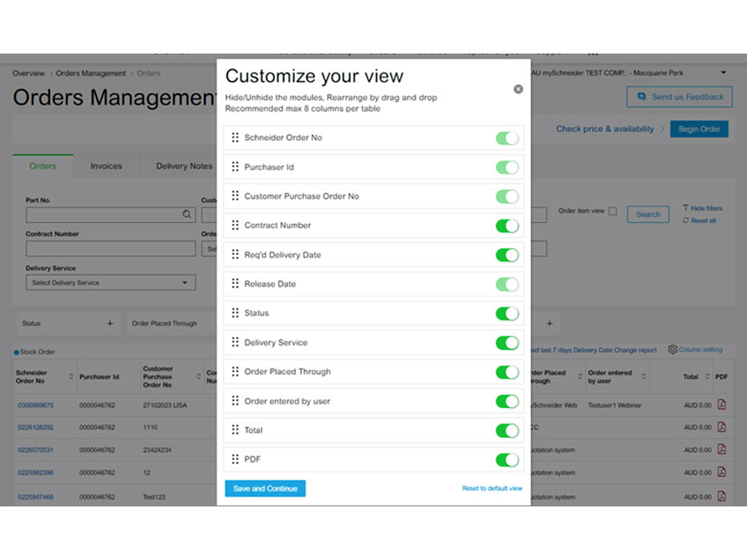Click Save and Continue button
Viewport: 747px width, 560px height.
265,488
